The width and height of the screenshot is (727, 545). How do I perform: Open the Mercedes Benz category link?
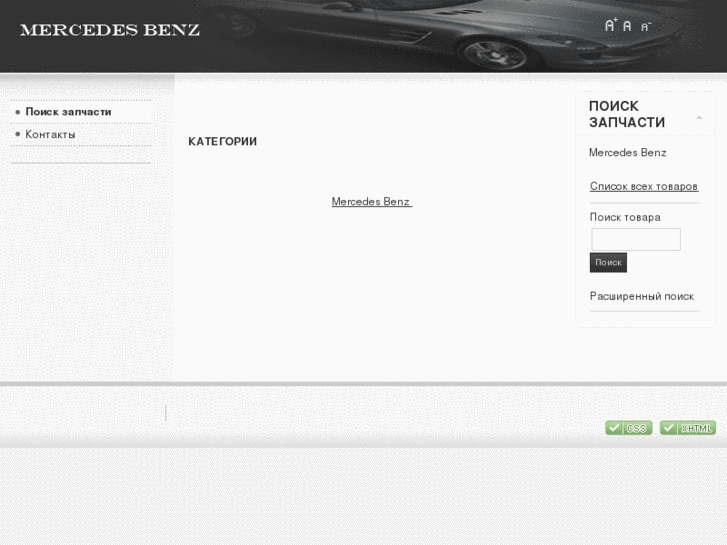click(372, 202)
